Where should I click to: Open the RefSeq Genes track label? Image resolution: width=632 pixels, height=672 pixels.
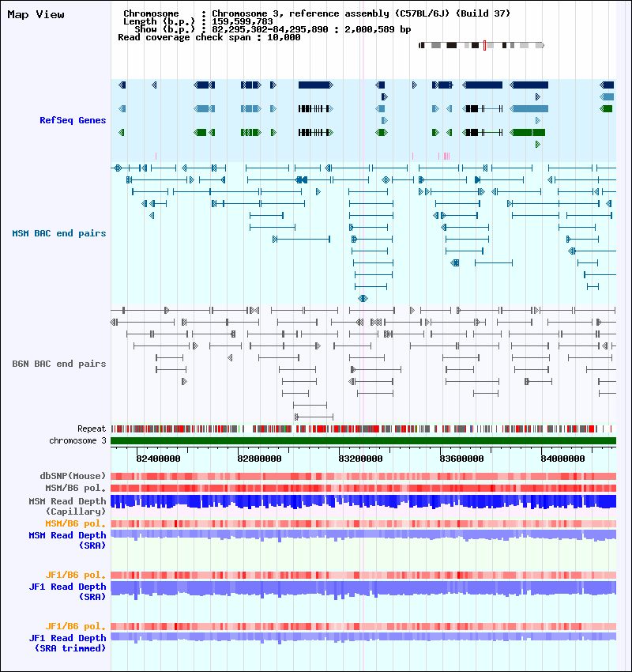click(x=73, y=120)
